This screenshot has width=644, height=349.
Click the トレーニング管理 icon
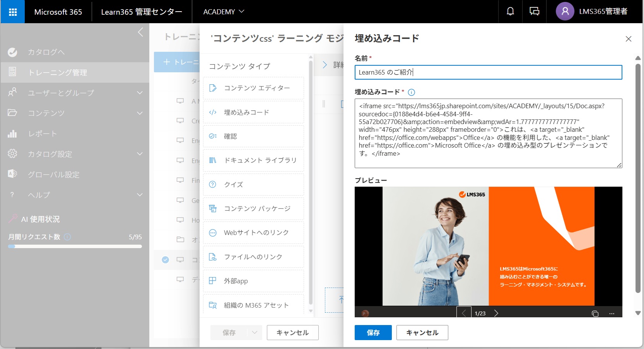(12, 72)
